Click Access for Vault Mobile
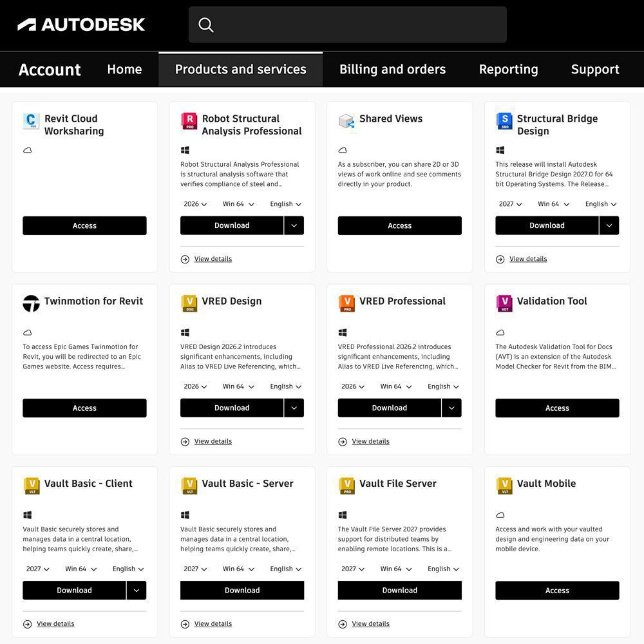This screenshot has width=644, height=644. pos(557,590)
